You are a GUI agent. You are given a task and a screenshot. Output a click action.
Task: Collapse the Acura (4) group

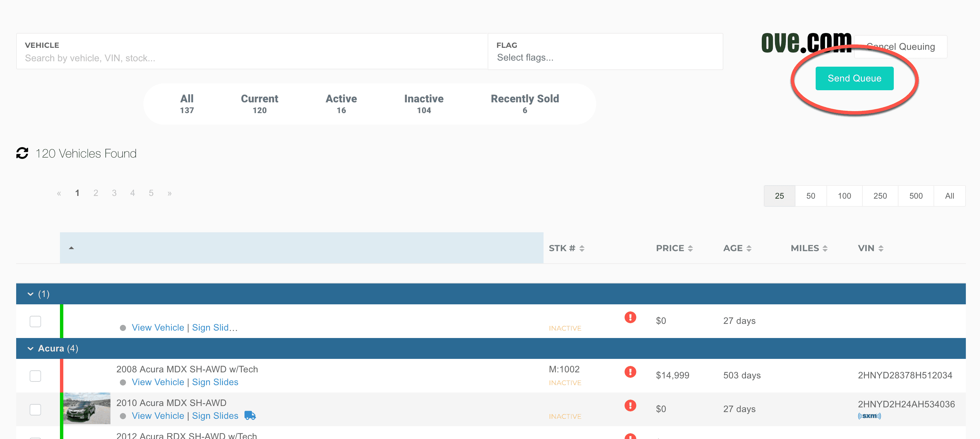tap(30, 348)
